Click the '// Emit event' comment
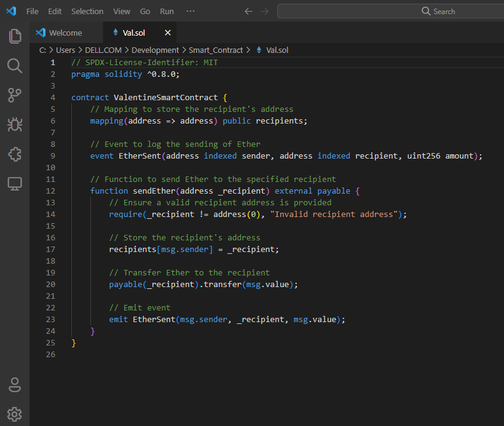Image resolution: width=504 pixels, height=426 pixels. [140, 308]
